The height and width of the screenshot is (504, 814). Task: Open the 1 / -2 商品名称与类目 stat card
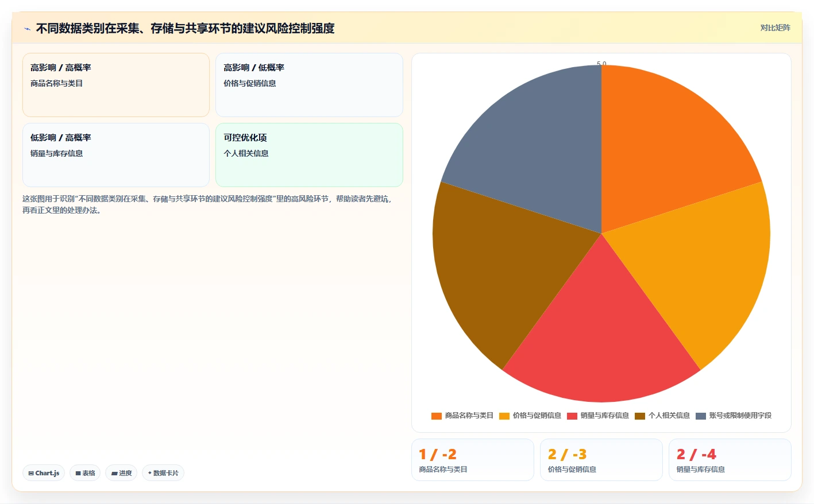[x=473, y=460]
